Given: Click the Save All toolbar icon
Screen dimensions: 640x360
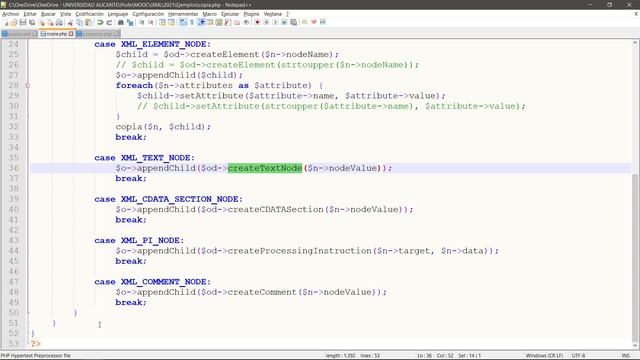Looking at the screenshot, I should pyautogui.click(x=32, y=22).
